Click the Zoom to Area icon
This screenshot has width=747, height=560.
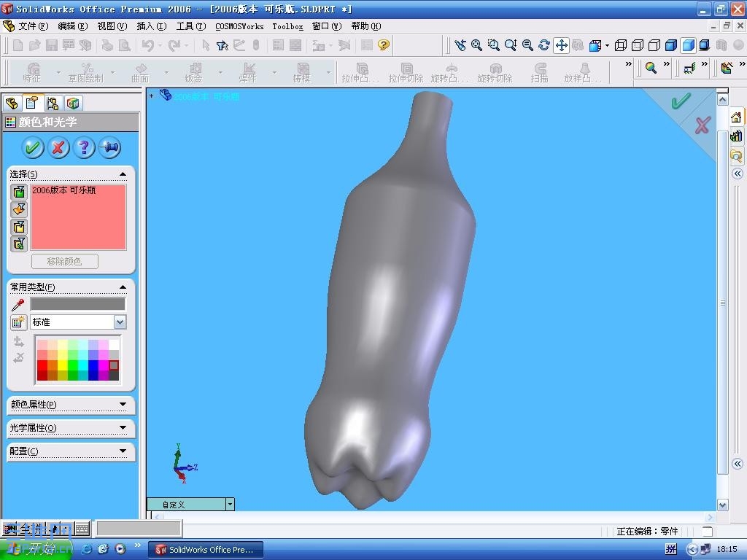(493, 45)
